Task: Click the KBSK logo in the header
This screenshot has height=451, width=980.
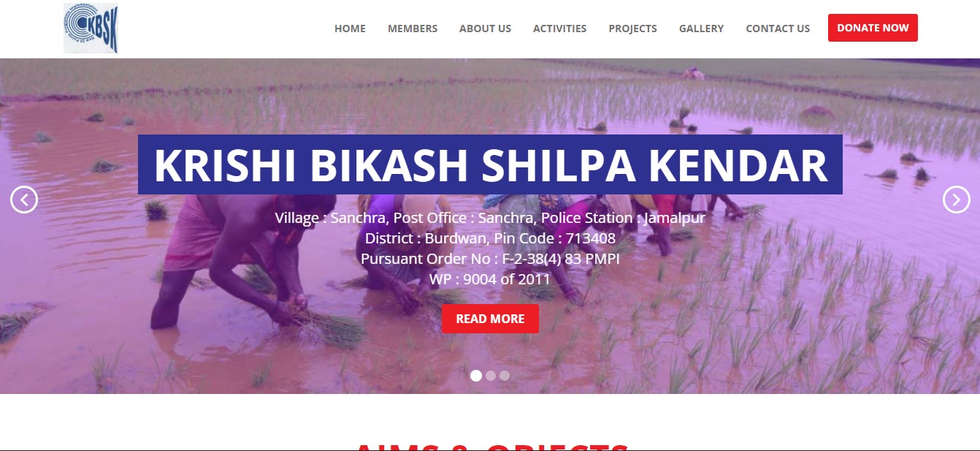Action: [91, 29]
